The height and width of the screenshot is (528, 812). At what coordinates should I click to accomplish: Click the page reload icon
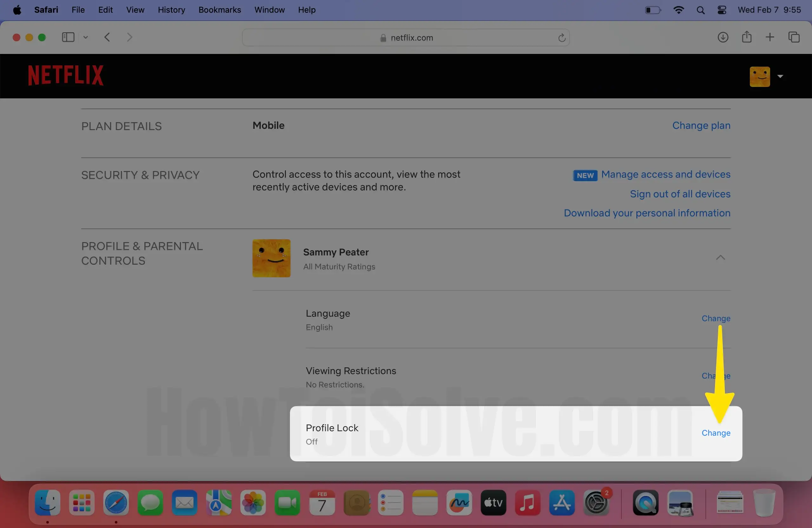[x=561, y=38]
